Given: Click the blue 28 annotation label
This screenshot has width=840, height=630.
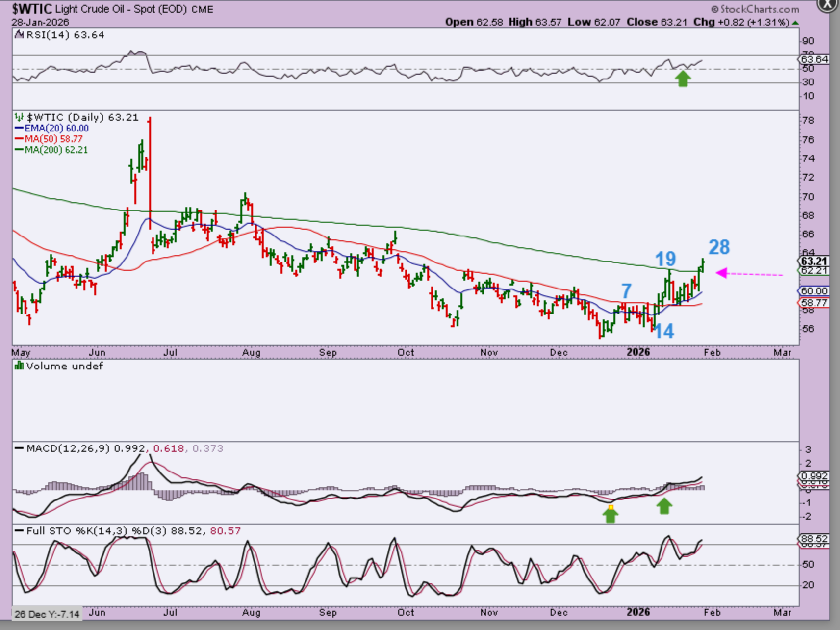Looking at the screenshot, I should 719,247.
